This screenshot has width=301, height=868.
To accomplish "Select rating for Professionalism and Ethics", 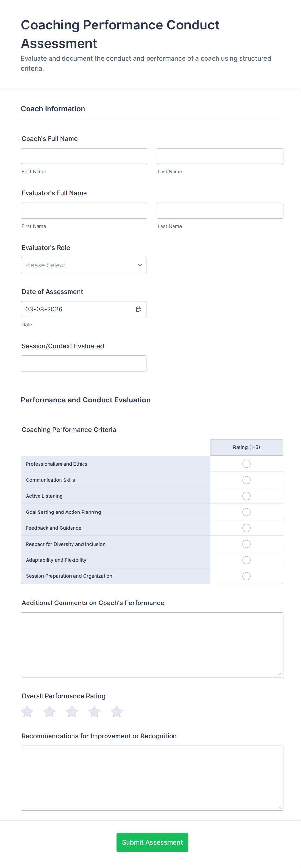I will click(246, 464).
